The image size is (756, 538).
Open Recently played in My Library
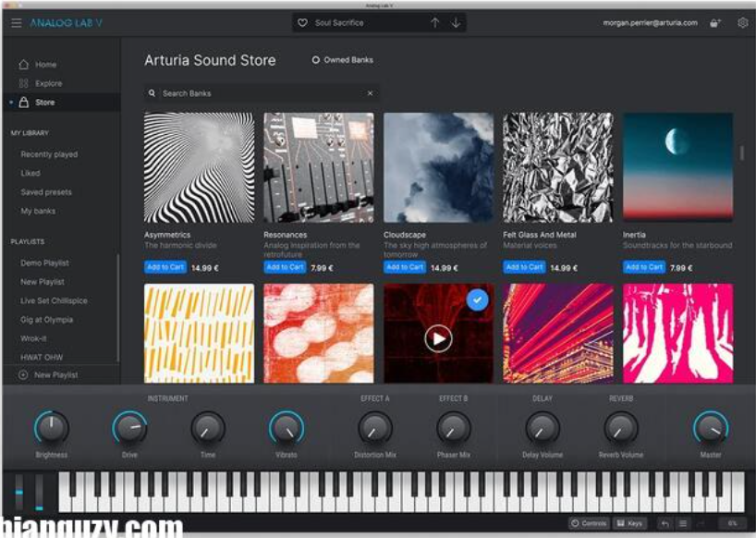tap(49, 154)
